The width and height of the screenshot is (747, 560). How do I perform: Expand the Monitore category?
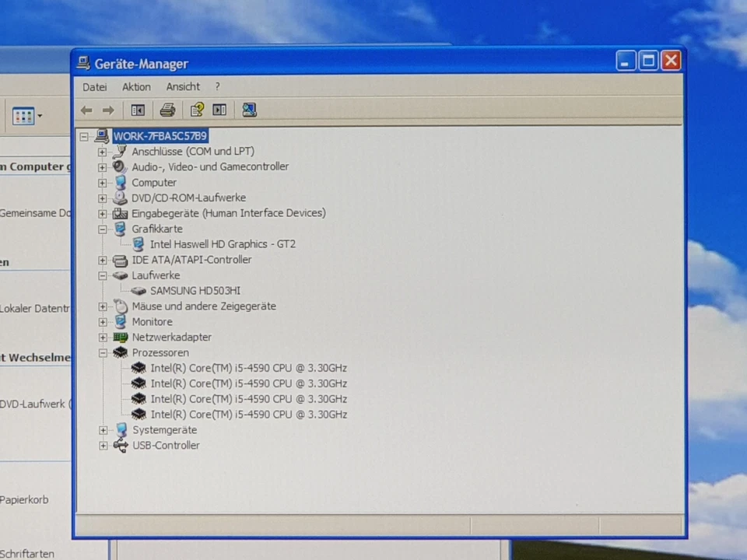(x=103, y=322)
